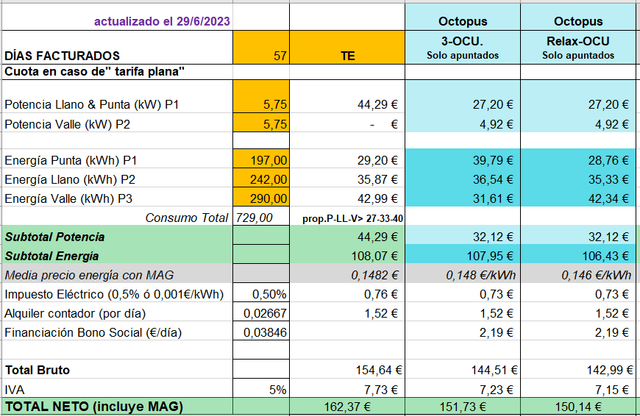
Task: Click the 'Cuota en caso de tarifa plana' cell
Action: [x=117, y=71]
